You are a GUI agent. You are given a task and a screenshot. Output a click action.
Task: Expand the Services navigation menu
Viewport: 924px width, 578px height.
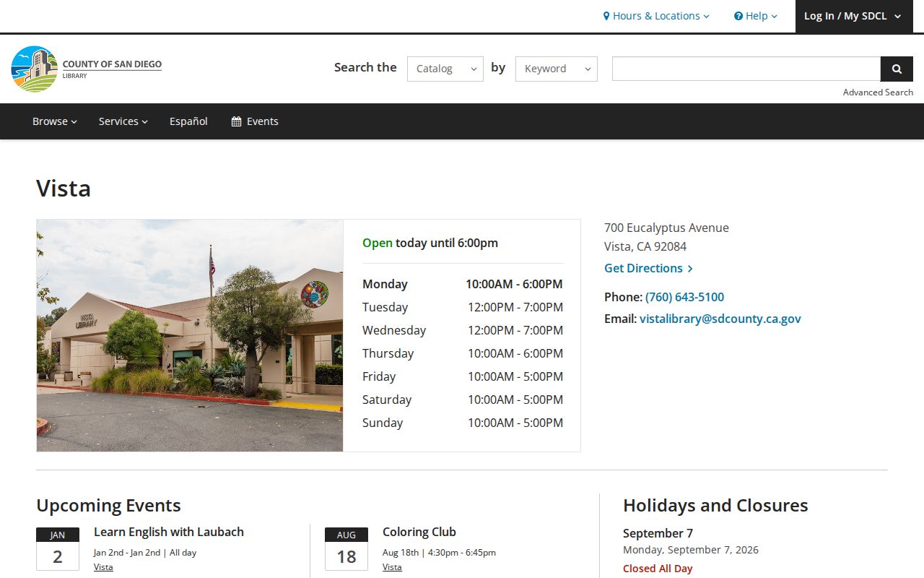[123, 121]
